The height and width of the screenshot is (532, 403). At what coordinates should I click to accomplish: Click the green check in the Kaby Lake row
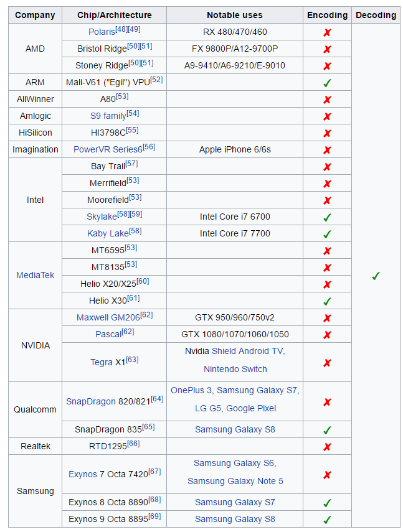(327, 234)
